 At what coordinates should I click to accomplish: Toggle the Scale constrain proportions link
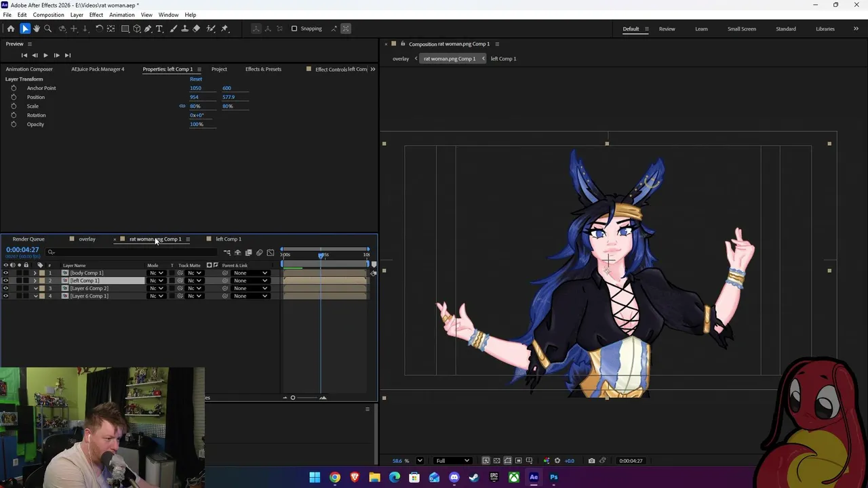[182, 106]
